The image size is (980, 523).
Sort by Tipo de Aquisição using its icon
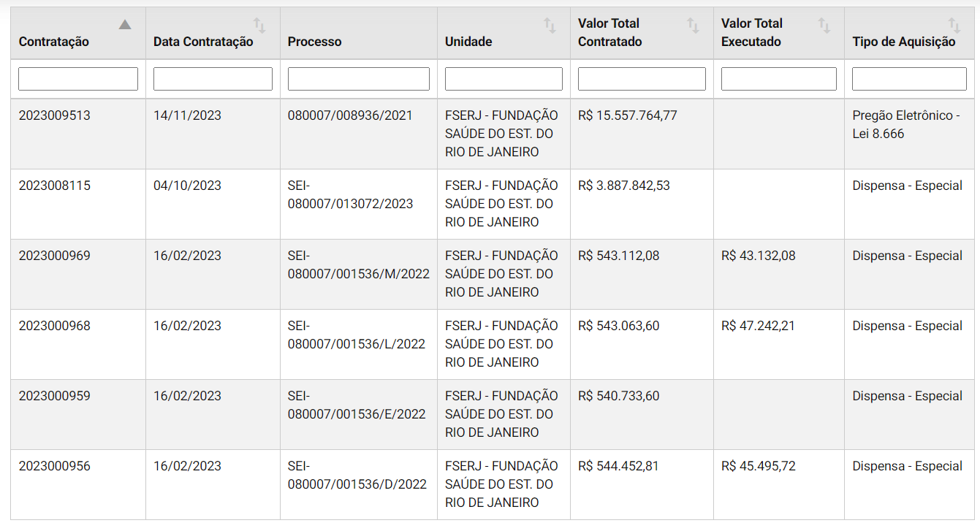pos(954,26)
